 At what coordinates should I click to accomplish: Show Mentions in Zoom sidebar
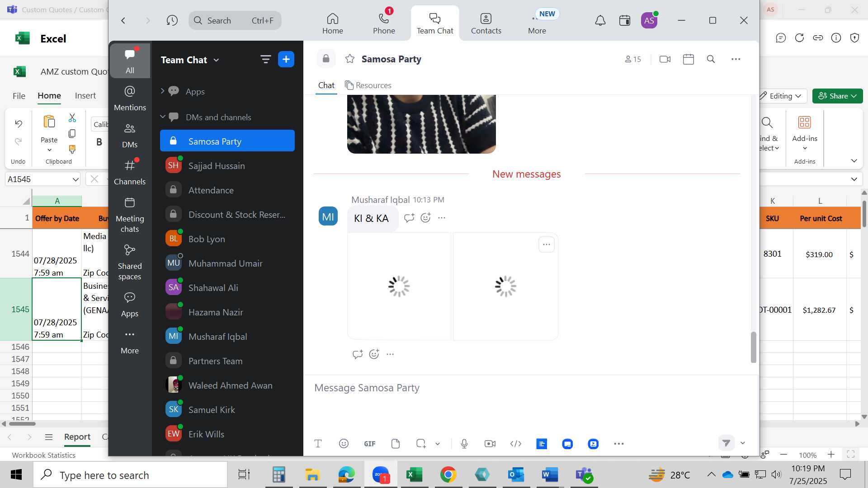coord(130,98)
